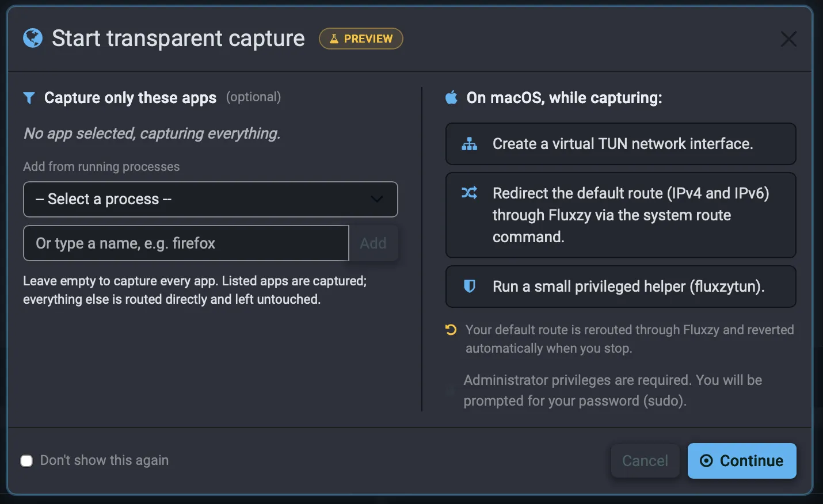Click the shield privileged helper icon

pyautogui.click(x=470, y=286)
